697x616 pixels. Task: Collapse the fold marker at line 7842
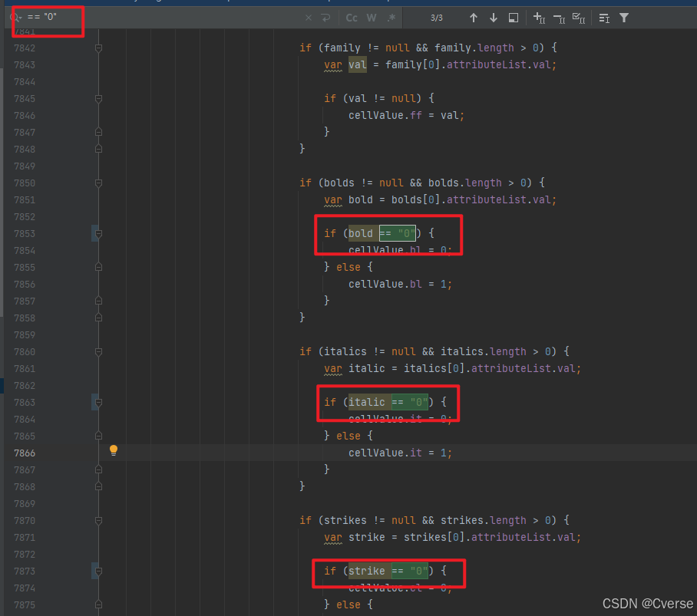coord(99,48)
